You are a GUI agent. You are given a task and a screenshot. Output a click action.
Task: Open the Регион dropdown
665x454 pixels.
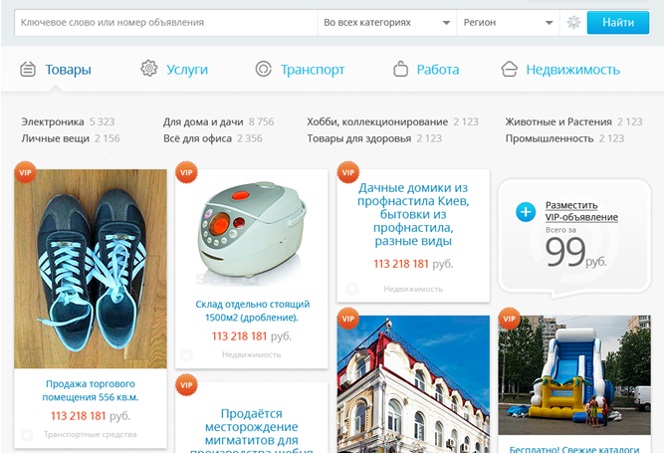508,22
